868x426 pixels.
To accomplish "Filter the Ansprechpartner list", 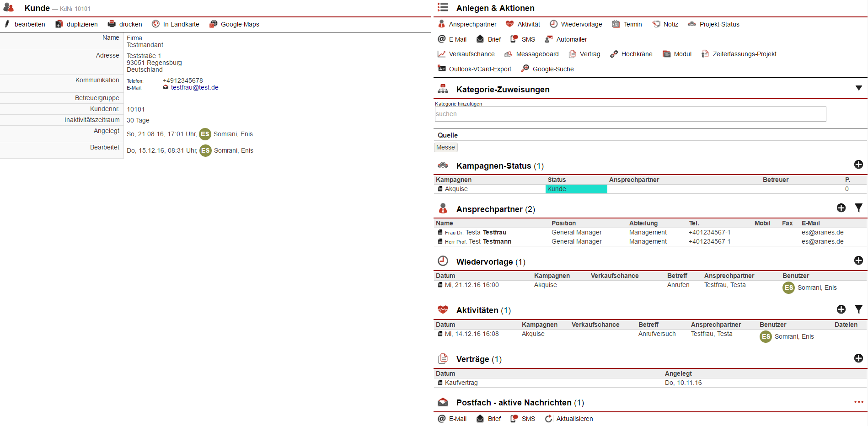I will pyautogui.click(x=858, y=208).
